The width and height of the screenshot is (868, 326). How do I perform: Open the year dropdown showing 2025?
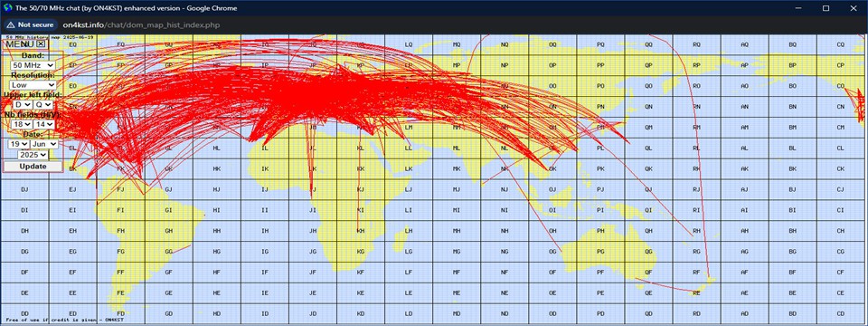coord(33,155)
